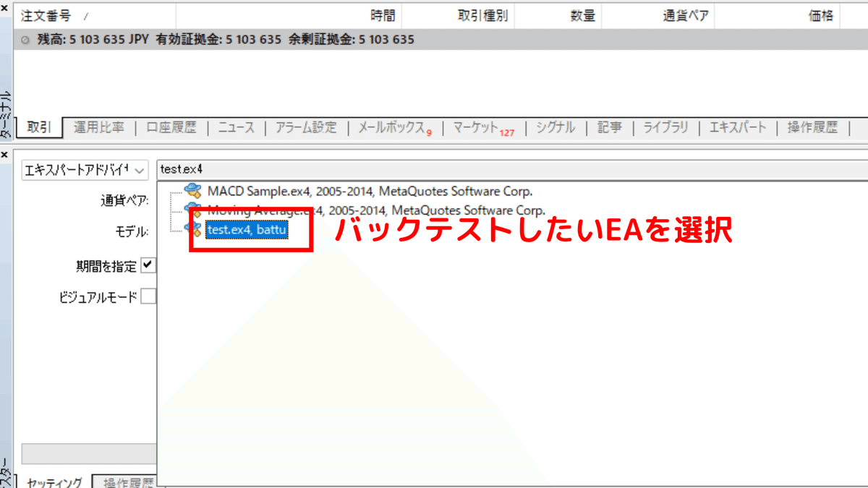The image size is (868, 488).
Task: Open the シグナル tab
Action: pyautogui.click(x=555, y=127)
